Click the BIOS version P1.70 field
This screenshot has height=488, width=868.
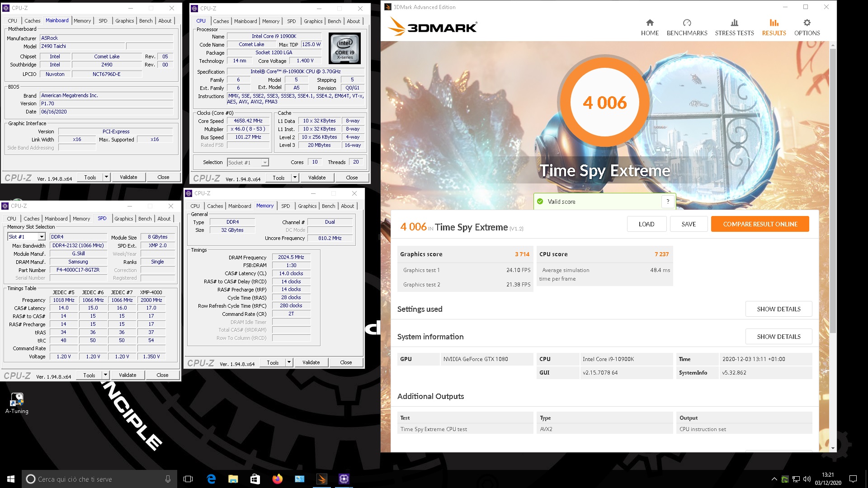[x=106, y=103]
